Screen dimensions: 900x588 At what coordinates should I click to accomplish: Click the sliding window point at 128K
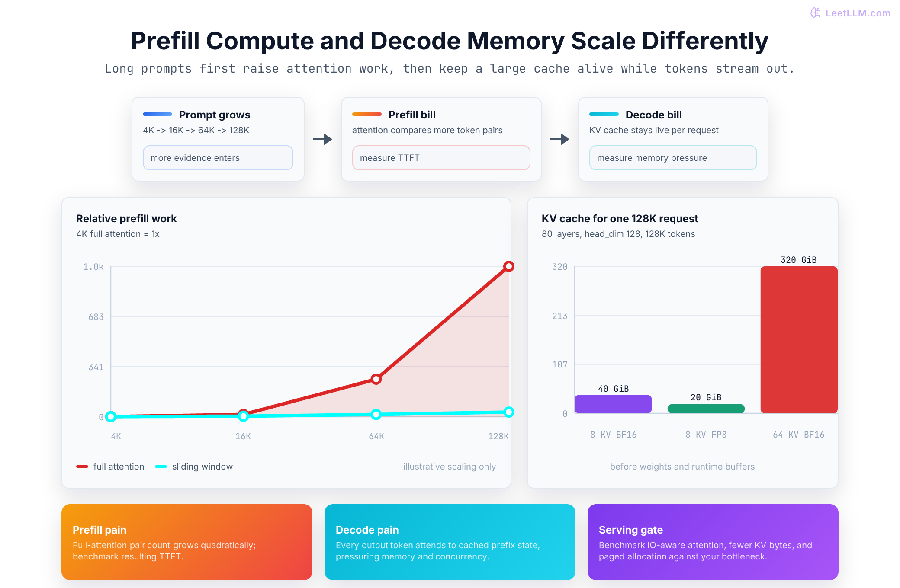[509, 412]
